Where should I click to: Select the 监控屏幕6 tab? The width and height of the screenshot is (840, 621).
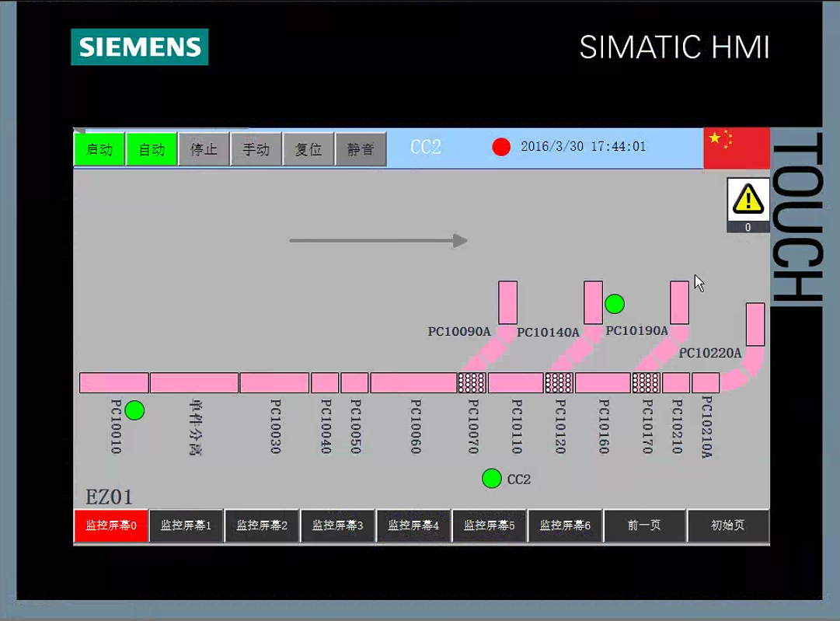565,525
